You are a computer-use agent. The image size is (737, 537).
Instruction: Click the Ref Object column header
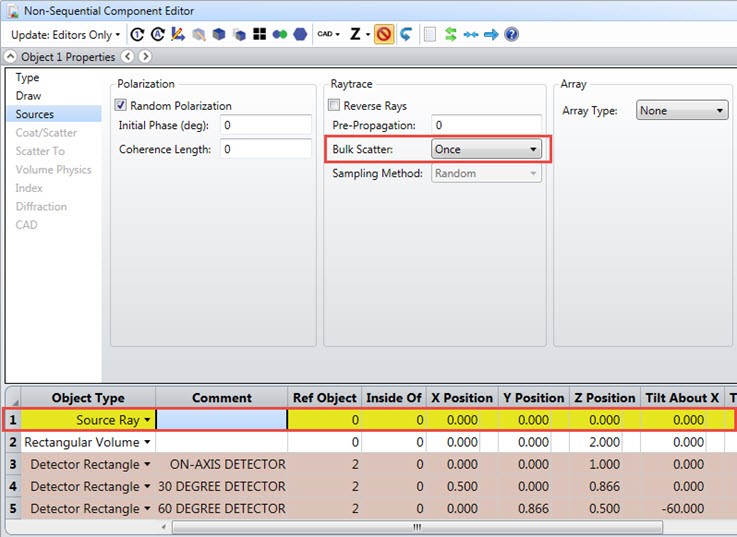click(x=324, y=398)
